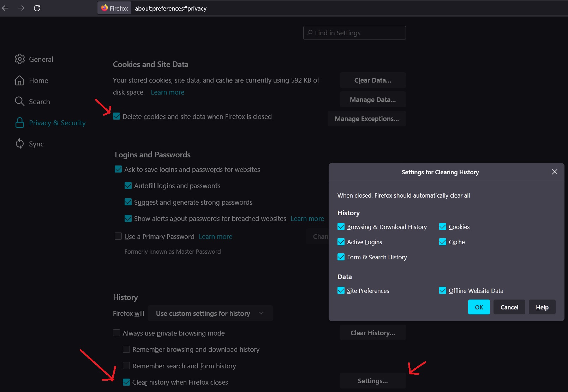Viewport: 568px width, 392px height.
Task: Click the address bar URL
Action: point(171,8)
